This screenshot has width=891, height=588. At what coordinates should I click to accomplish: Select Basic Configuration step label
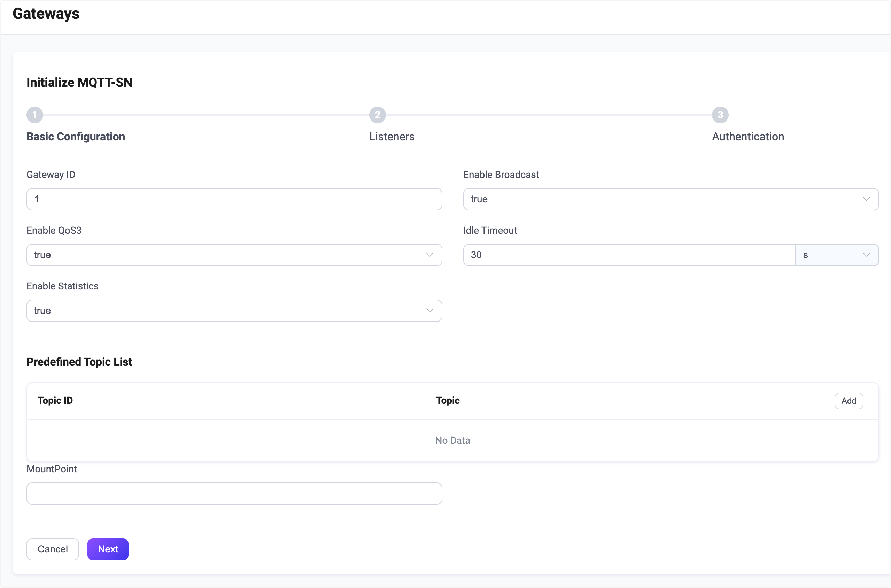click(x=76, y=137)
